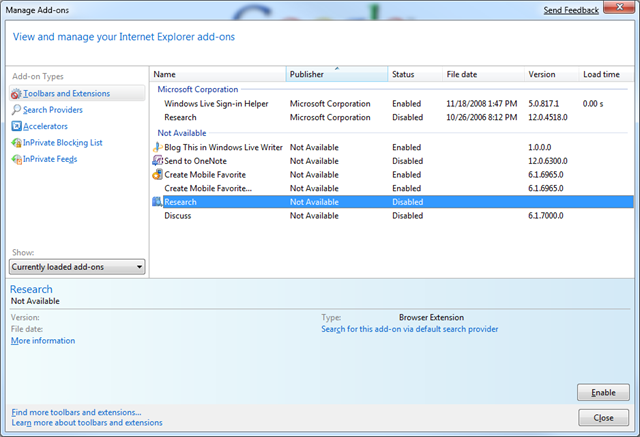
Task: Select the Accelerators add-on type
Action: (x=45, y=126)
